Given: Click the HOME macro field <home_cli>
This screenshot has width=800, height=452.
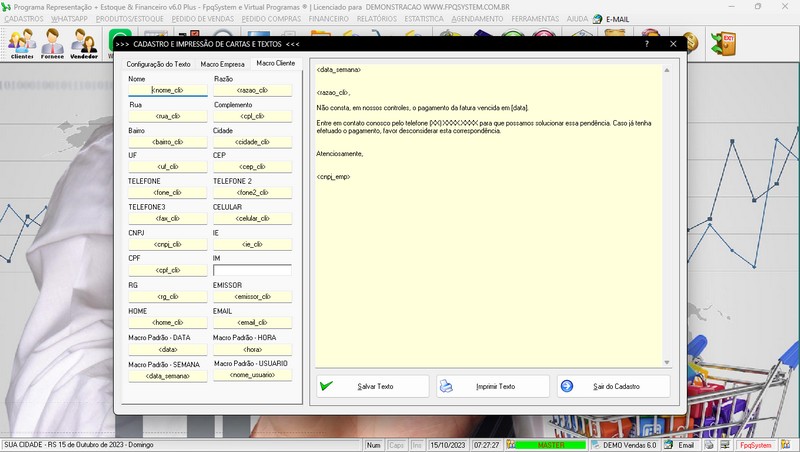Looking at the screenshot, I should pyautogui.click(x=168, y=322).
